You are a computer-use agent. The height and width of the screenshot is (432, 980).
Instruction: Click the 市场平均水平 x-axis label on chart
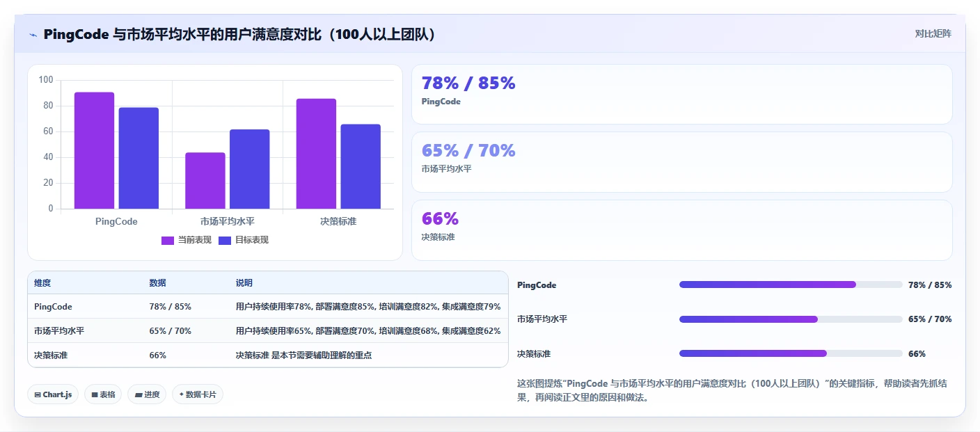pos(228,221)
